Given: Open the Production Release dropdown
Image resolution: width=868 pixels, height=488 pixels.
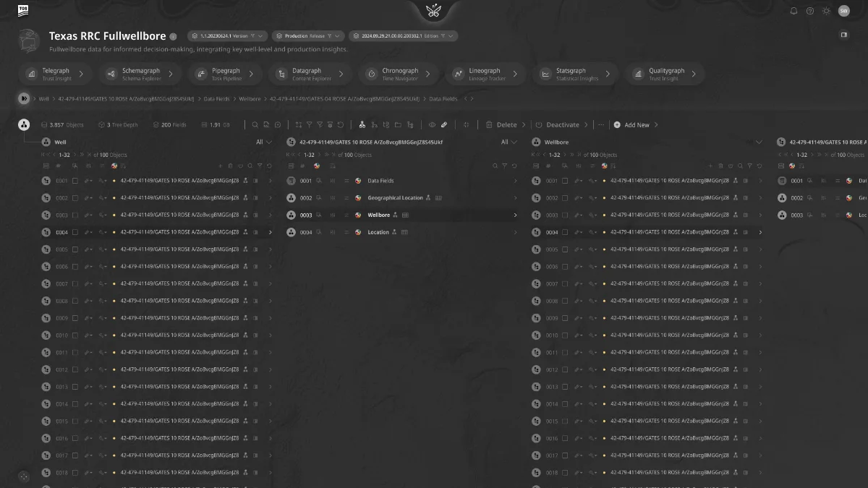Looking at the screenshot, I should [308, 36].
